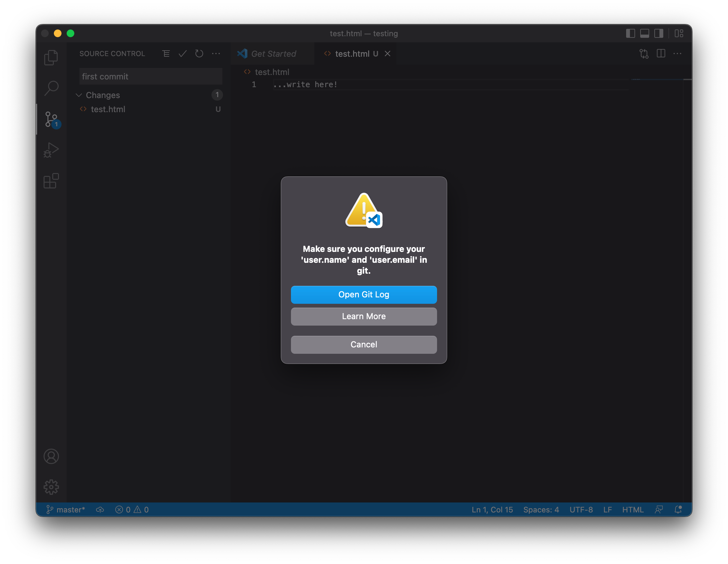Viewport: 728px width, 564px height.
Task: Toggle the bottom panel layout
Action: [x=644, y=33]
